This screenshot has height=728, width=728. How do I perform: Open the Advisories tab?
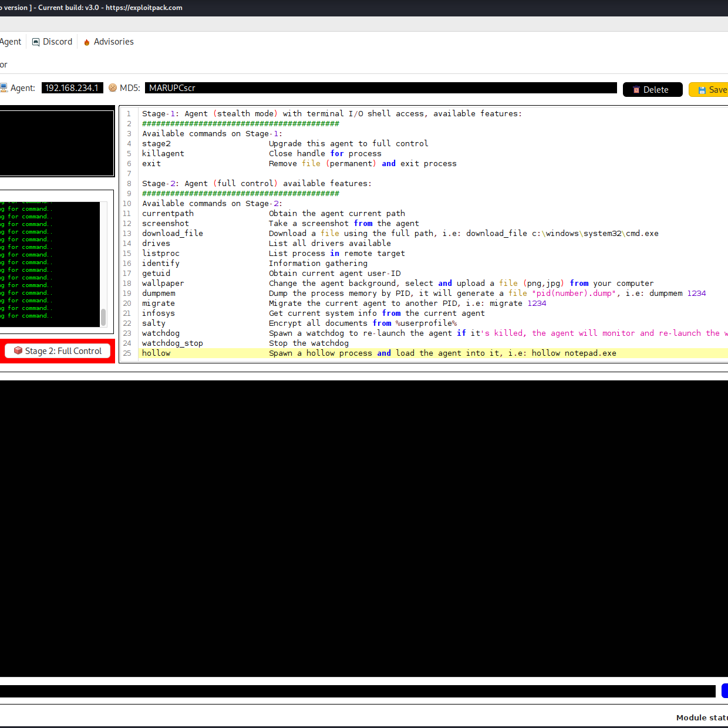[x=113, y=42]
